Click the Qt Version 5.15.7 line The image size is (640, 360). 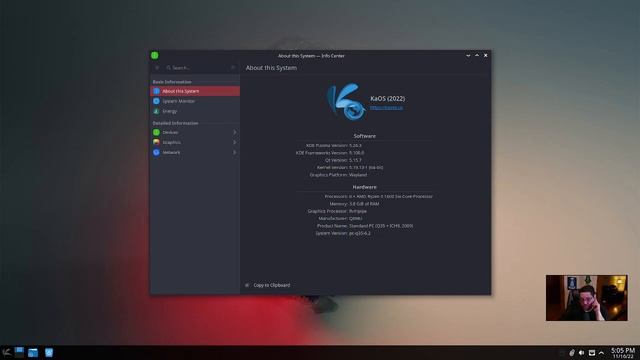[343, 160]
